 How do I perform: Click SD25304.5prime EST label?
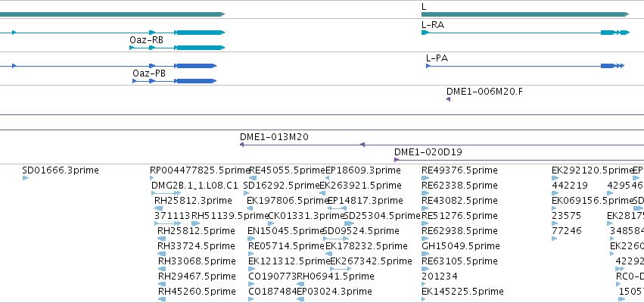382,216
